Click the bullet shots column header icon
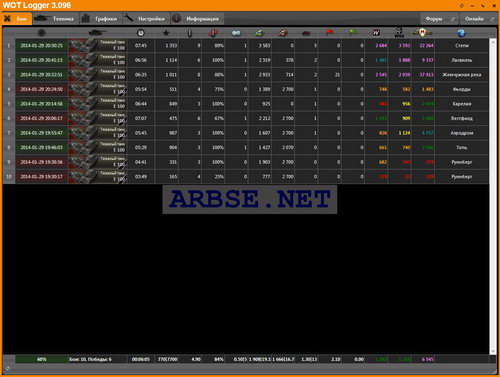This screenshot has width=500, height=377. [x=190, y=33]
